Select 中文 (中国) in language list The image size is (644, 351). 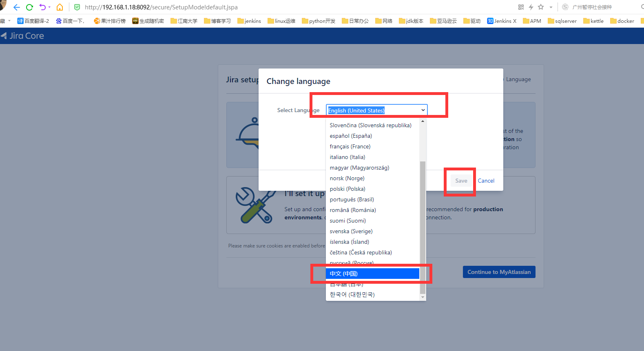[x=372, y=274]
